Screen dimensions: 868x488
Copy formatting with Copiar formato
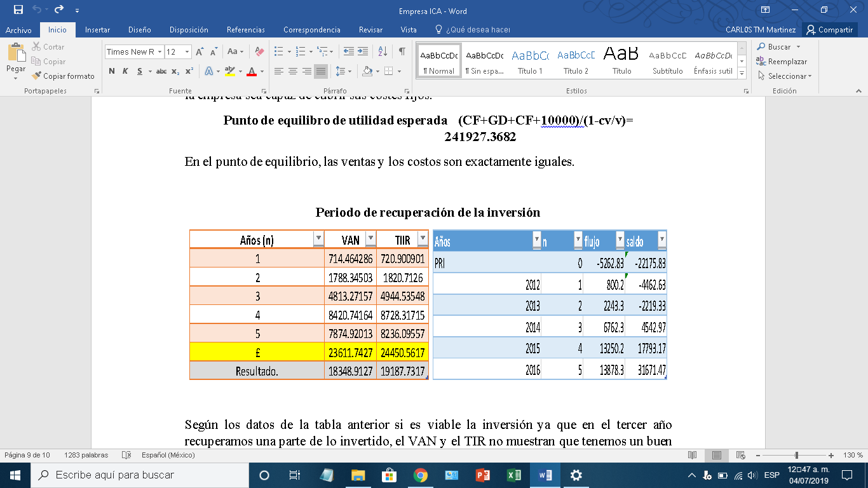tap(63, 76)
